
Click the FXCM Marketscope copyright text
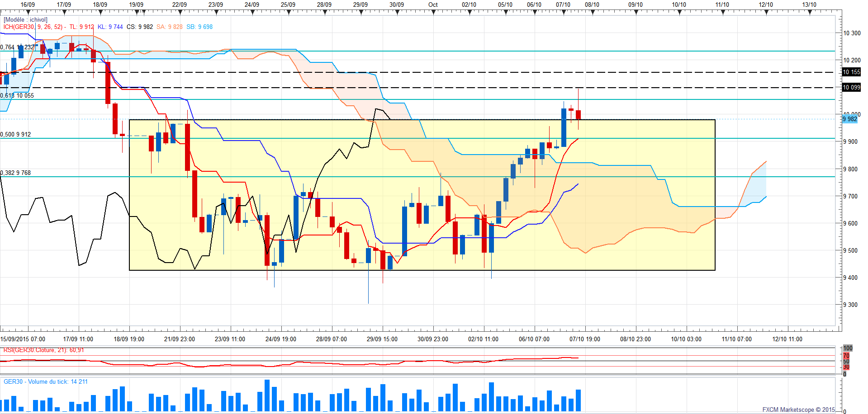tap(798, 409)
